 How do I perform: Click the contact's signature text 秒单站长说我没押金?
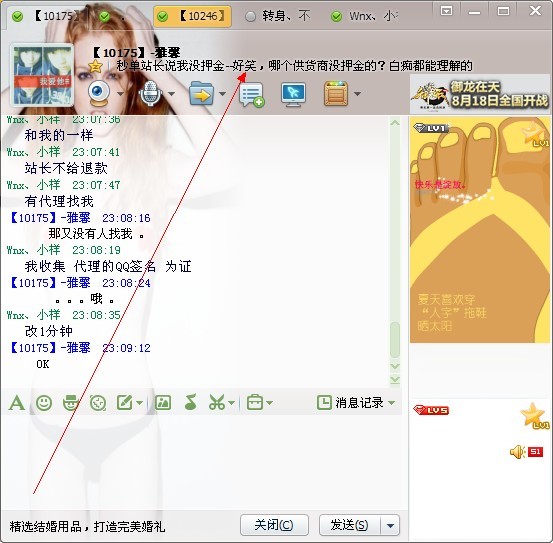click(x=294, y=66)
